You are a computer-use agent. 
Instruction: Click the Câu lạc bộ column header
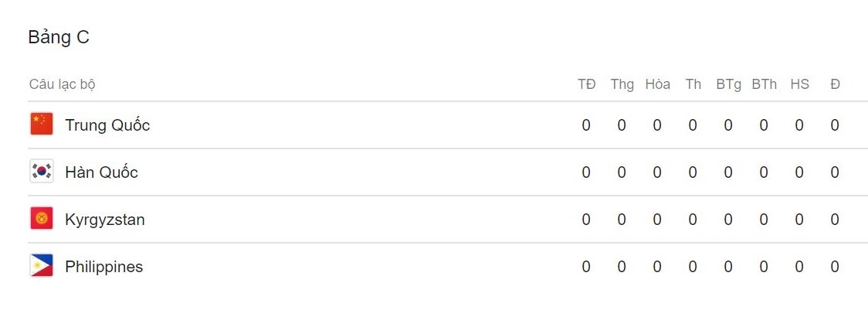pyautogui.click(x=63, y=84)
